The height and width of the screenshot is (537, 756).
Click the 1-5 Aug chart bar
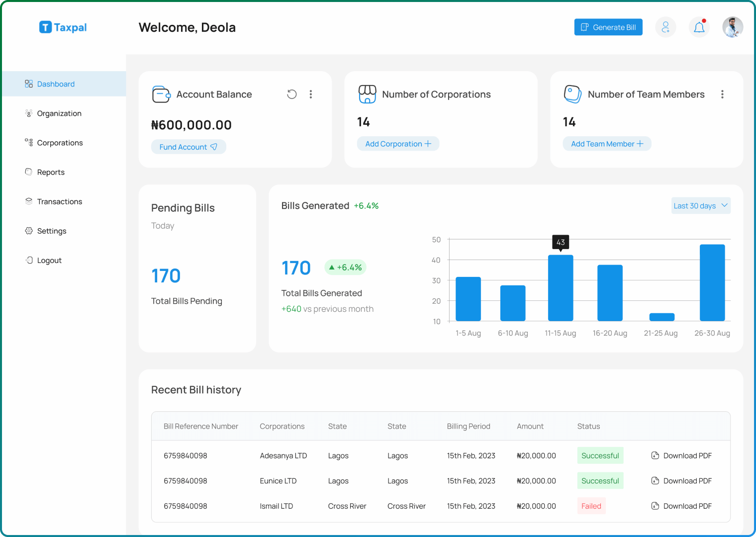pyautogui.click(x=468, y=299)
